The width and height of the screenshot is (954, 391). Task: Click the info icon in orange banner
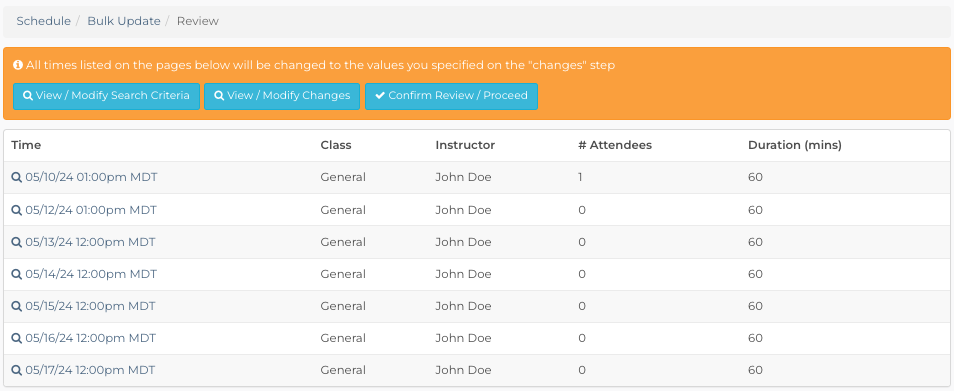pos(18,65)
